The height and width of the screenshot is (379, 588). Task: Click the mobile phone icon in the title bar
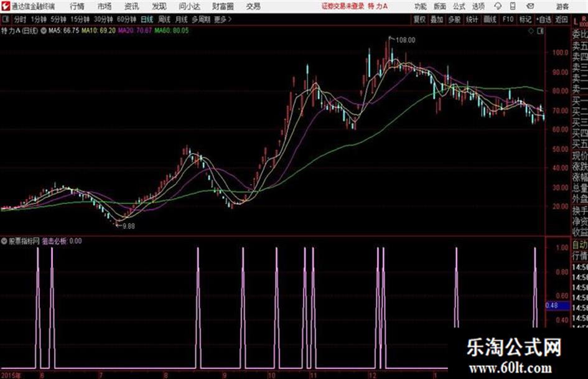click(x=513, y=6)
